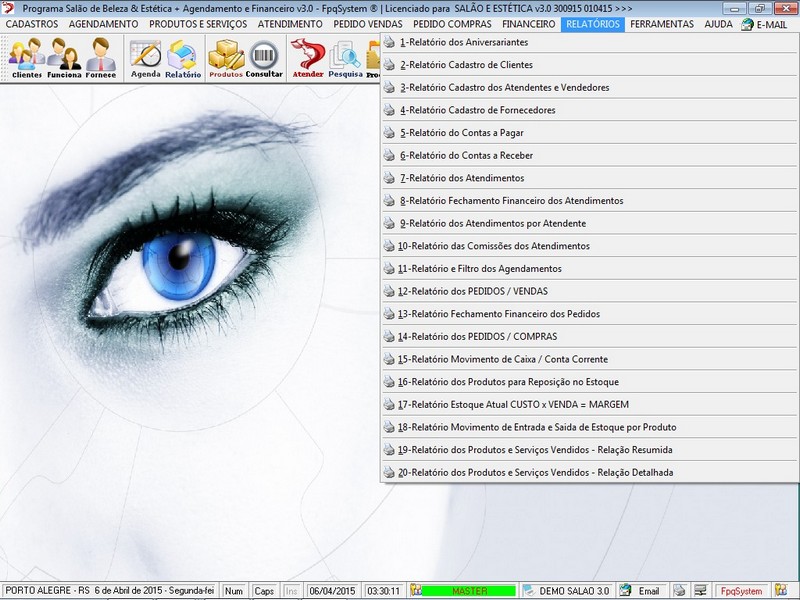Click the FpqSystem status bar link

[x=742, y=591]
